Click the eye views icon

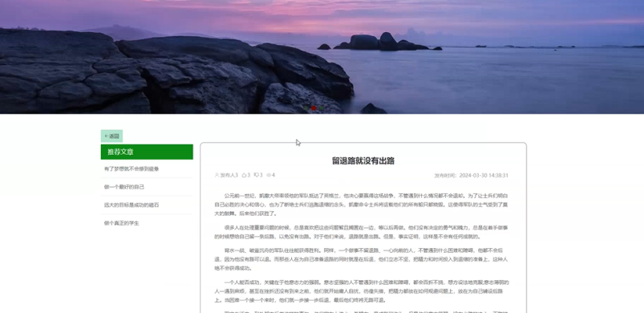(x=269, y=176)
